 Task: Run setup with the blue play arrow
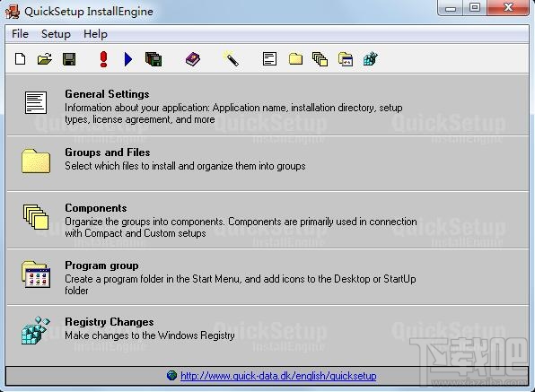point(128,59)
